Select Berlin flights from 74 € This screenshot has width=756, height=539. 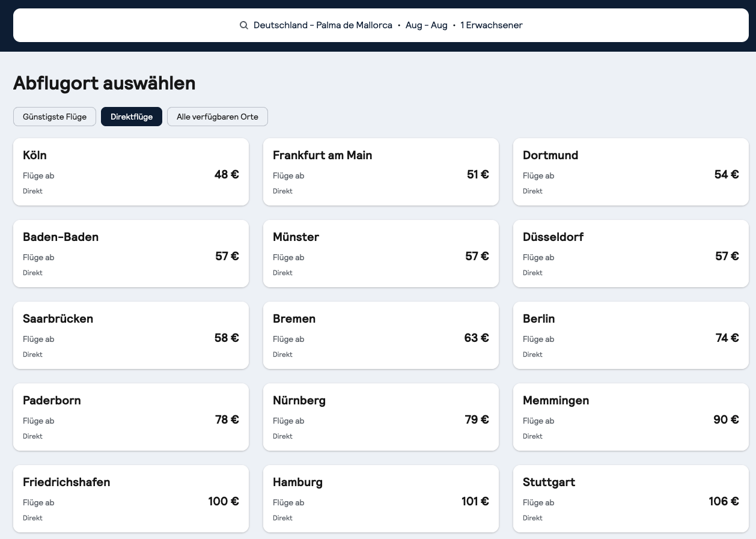631,335
